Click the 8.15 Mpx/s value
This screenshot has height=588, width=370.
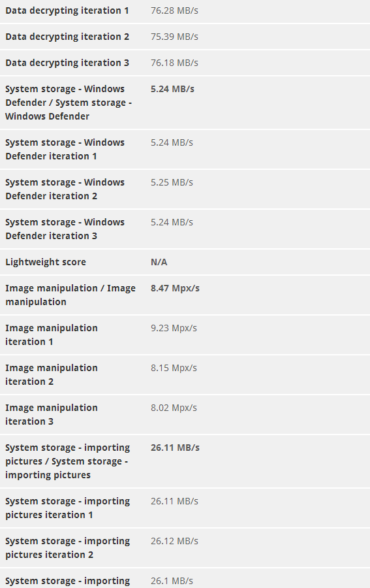coord(174,368)
